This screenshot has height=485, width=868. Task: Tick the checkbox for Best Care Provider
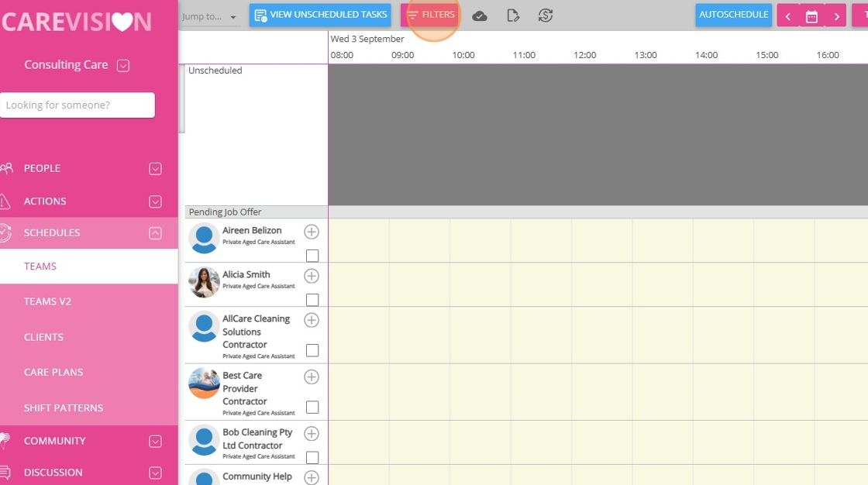(x=312, y=407)
